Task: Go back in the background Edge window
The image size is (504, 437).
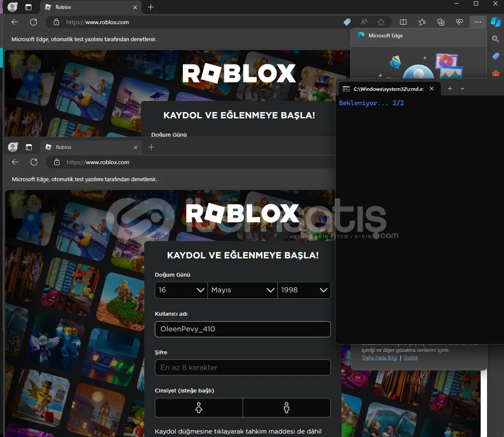Action: point(15,22)
